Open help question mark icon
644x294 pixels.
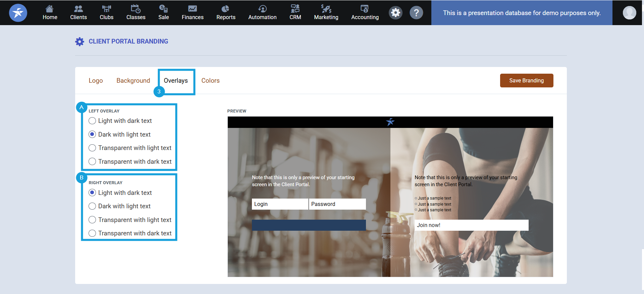(x=416, y=13)
